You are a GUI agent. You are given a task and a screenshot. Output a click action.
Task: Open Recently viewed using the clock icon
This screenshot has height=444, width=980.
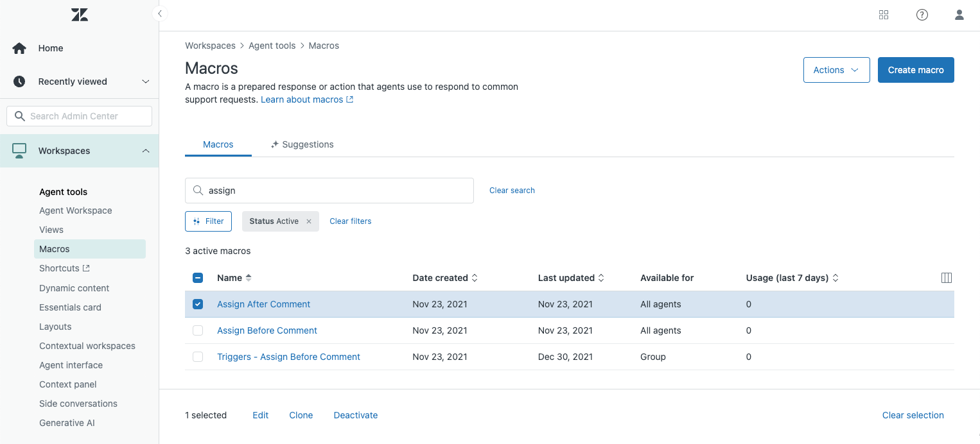[19, 81]
